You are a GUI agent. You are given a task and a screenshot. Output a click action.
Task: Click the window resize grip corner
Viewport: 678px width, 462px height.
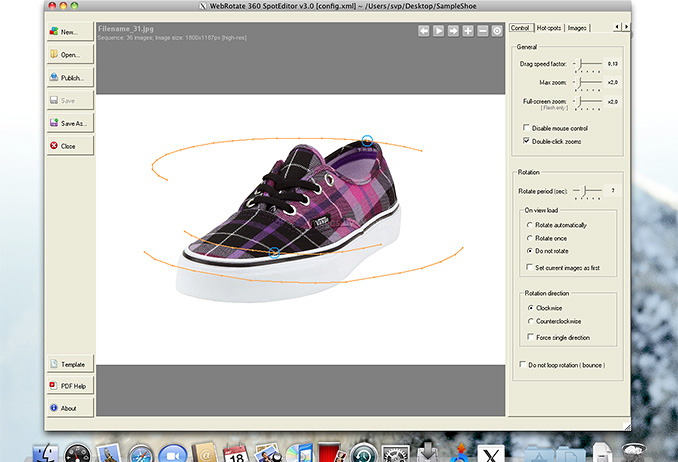point(627,427)
